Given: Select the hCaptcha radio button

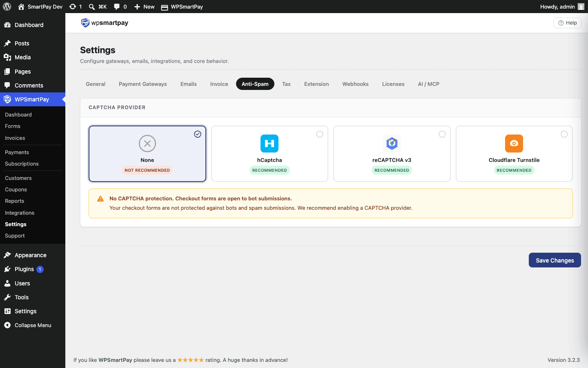Looking at the screenshot, I should point(320,134).
